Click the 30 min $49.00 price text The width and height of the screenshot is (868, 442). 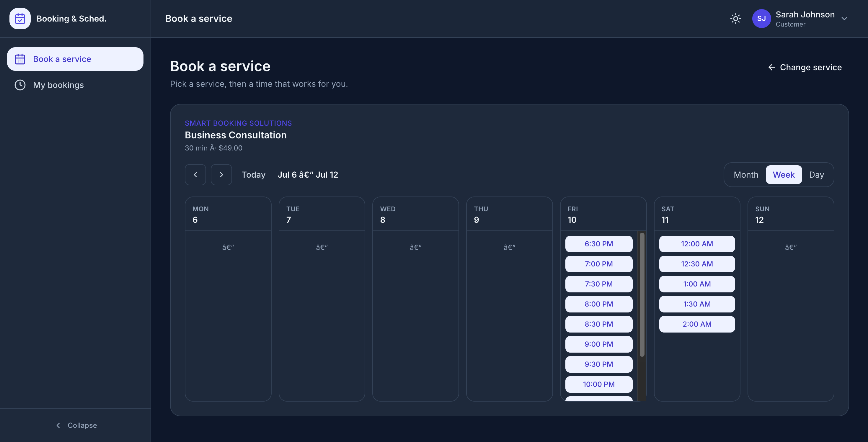point(214,148)
